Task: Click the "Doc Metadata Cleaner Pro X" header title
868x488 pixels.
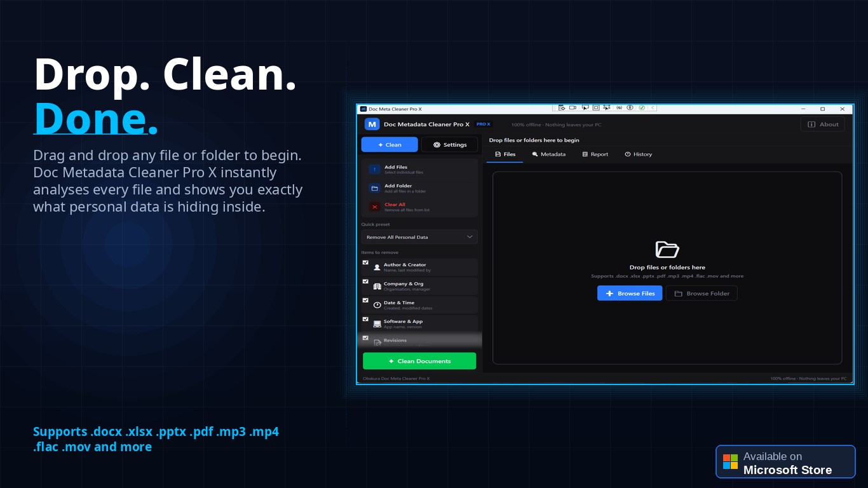Action: click(426, 125)
